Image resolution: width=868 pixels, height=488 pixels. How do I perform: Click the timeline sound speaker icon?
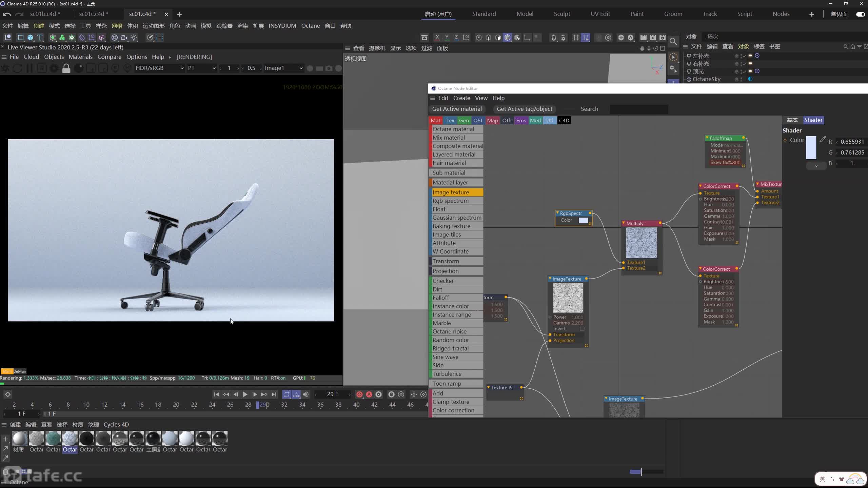305,394
